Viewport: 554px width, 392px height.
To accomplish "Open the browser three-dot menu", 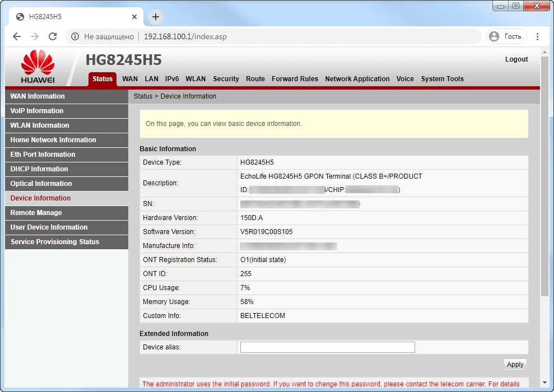I will tap(538, 36).
